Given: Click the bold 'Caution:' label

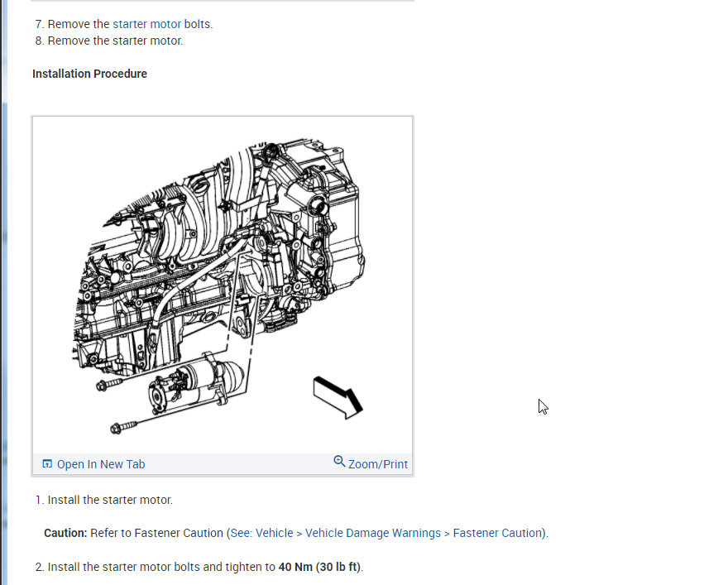Looking at the screenshot, I should [x=65, y=533].
